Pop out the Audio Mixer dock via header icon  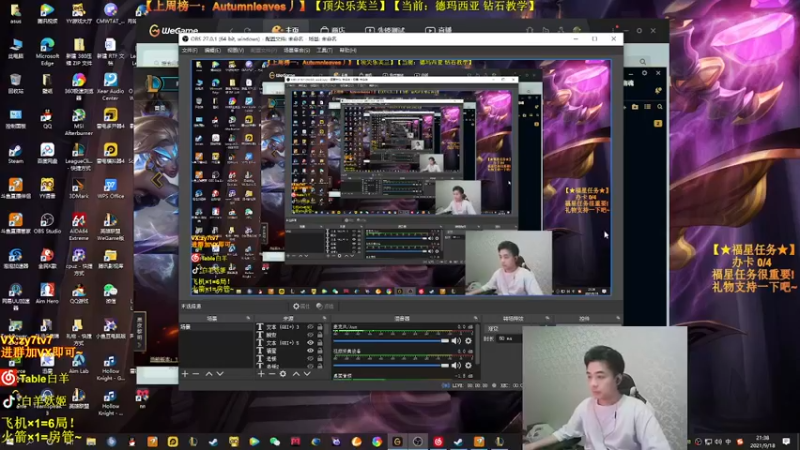click(x=476, y=318)
